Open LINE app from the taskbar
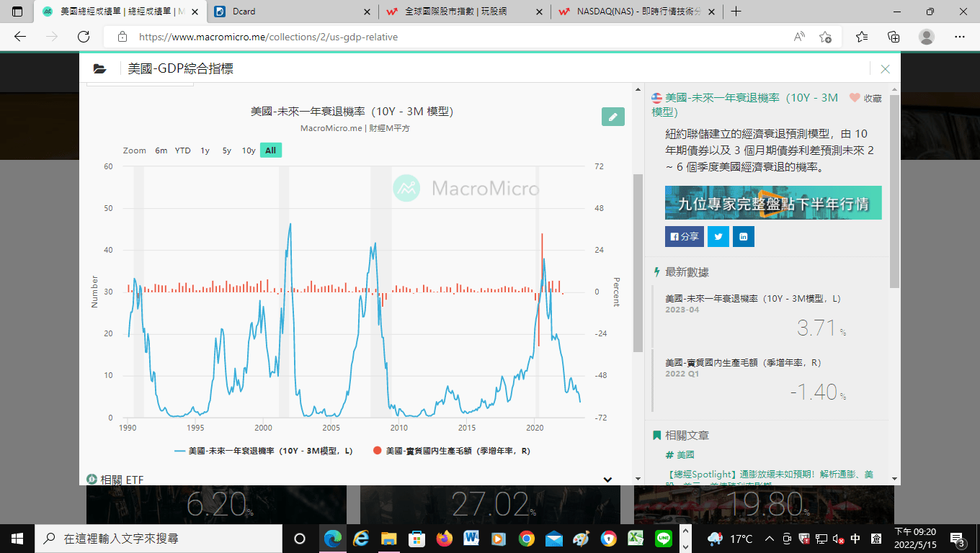This screenshot has width=980, height=553. tap(664, 539)
